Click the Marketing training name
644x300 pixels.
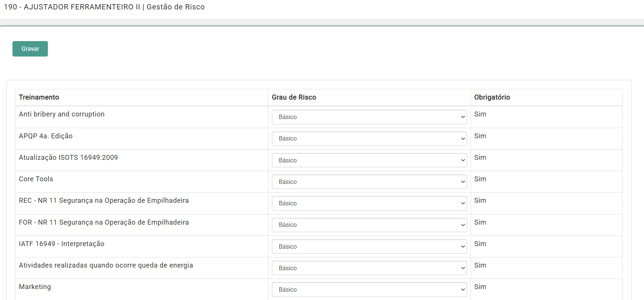[x=35, y=287]
